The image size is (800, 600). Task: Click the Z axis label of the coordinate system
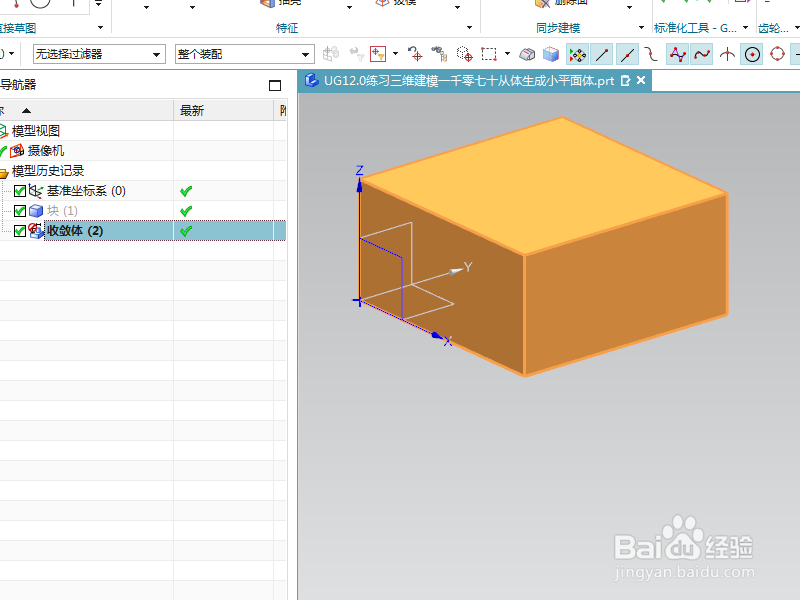[359, 170]
